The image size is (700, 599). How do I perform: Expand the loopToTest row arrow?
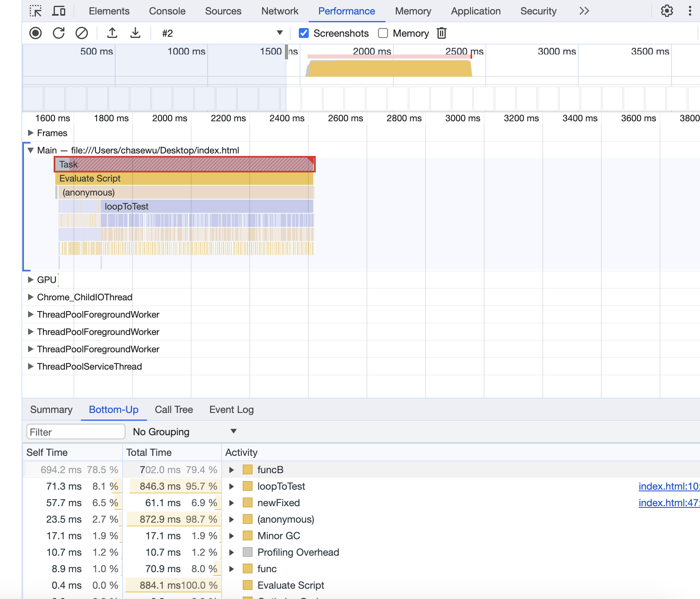tap(232, 486)
